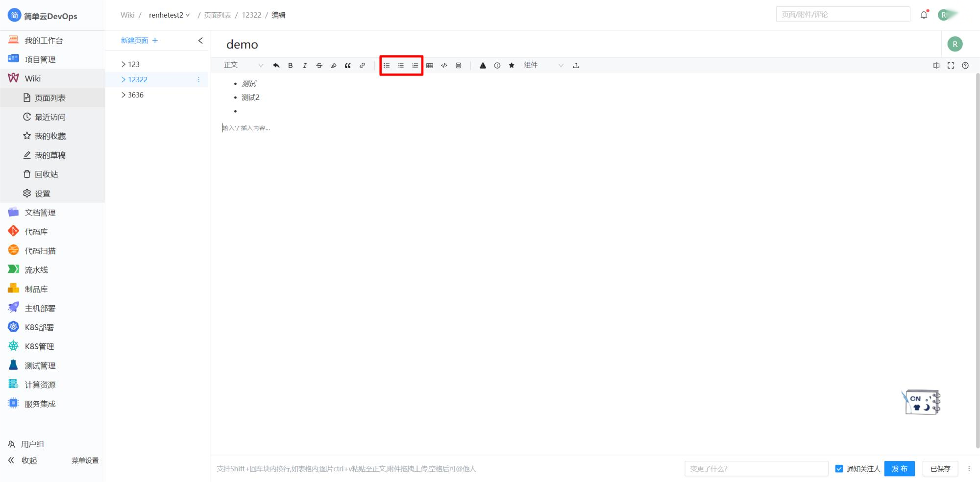Viewport: 980px width, 482px height.
Task: Open the 组件 component dropdown
Action: 543,65
